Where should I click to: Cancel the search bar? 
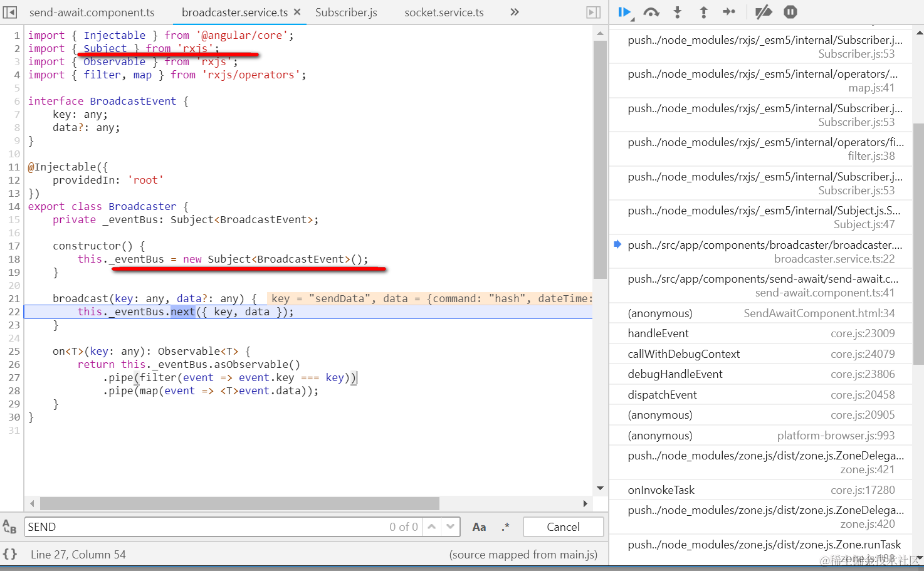pyautogui.click(x=563, y=527)
